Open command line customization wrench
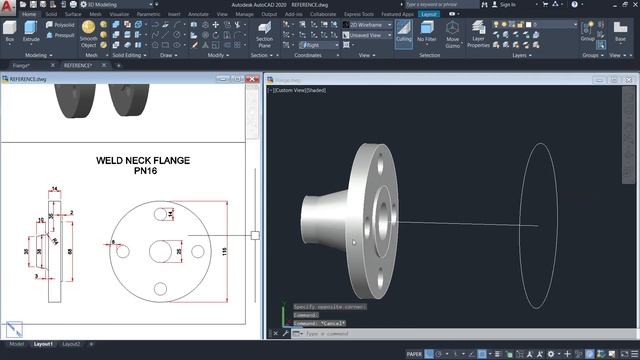This screenshot has height=360, width=640. pos(286,333)
